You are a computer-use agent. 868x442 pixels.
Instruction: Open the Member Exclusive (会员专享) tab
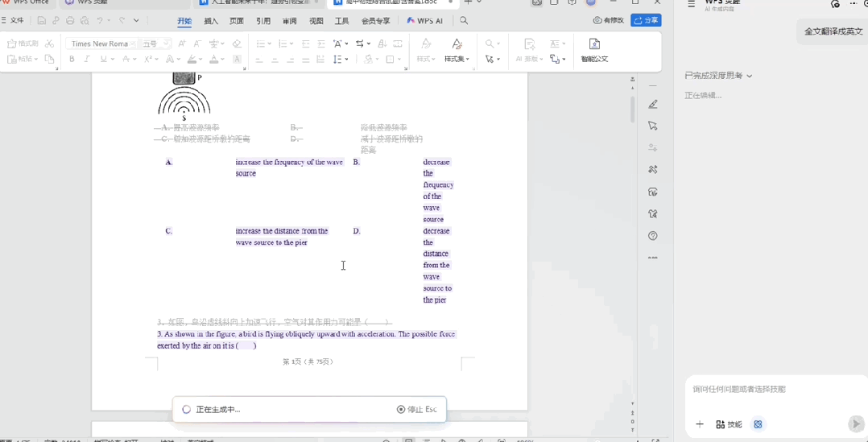[376, 21]
